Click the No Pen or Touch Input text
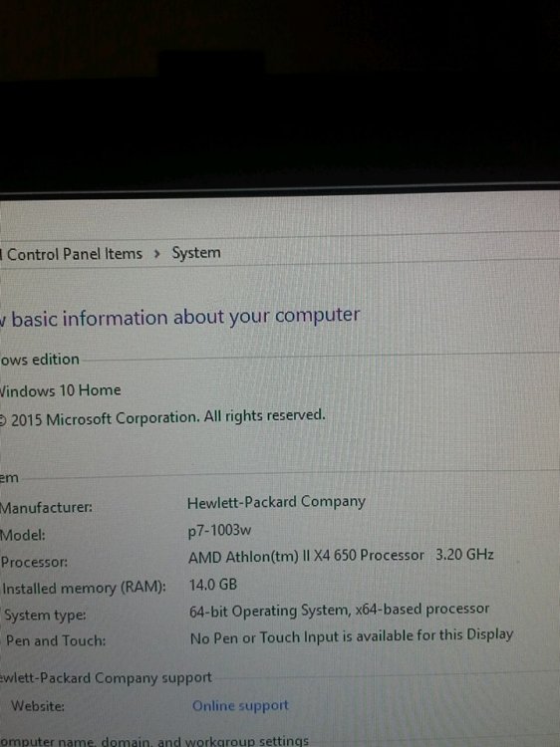The width and height of the screenshot is (560, 747). tap(352, 636)
